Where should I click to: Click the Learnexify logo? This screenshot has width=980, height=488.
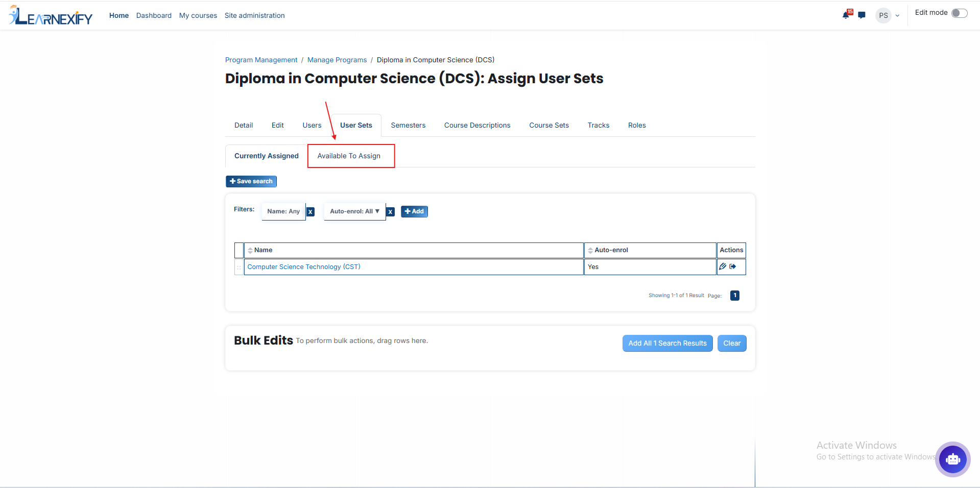[x=51, y=16]
